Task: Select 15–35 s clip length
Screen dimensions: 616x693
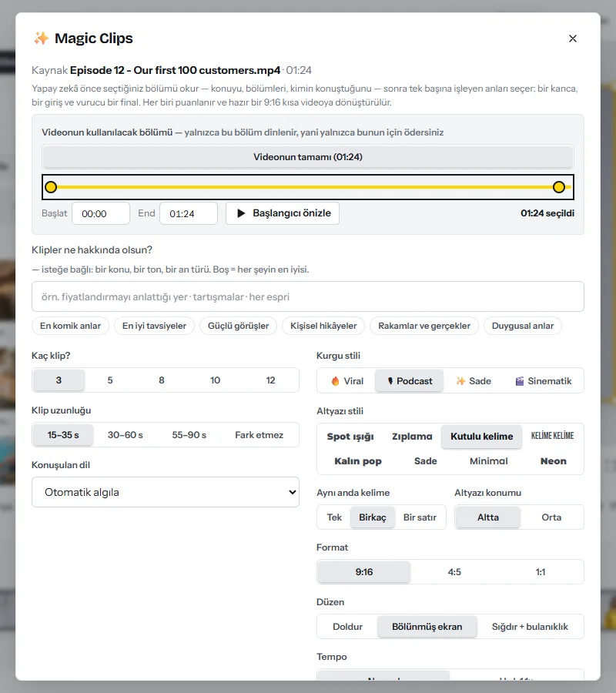Action: pos(63,435)
